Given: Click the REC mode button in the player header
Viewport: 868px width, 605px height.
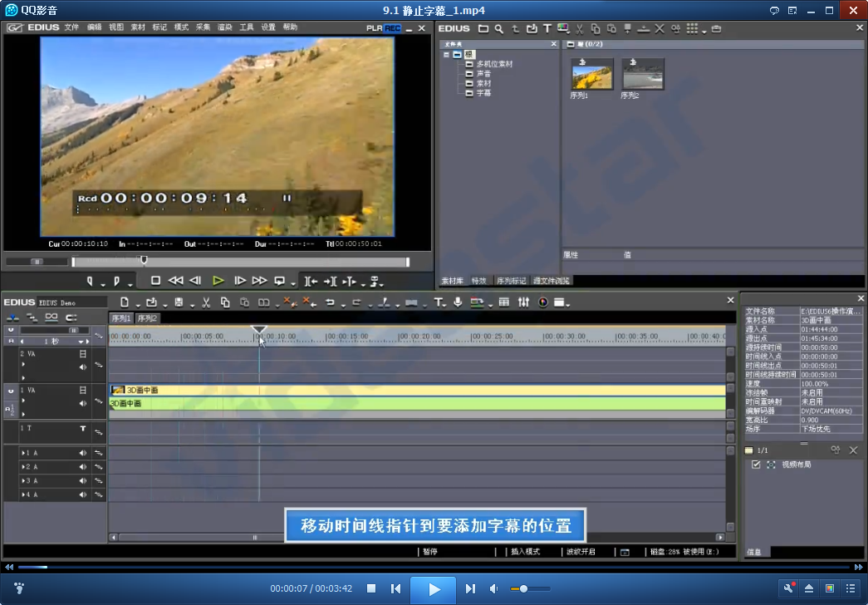Looking at the screenshot, I should pyautogui.click(x=393, y=28).
